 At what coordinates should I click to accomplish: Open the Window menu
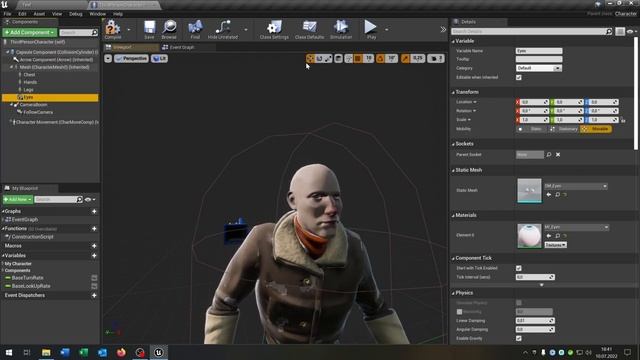98,14
